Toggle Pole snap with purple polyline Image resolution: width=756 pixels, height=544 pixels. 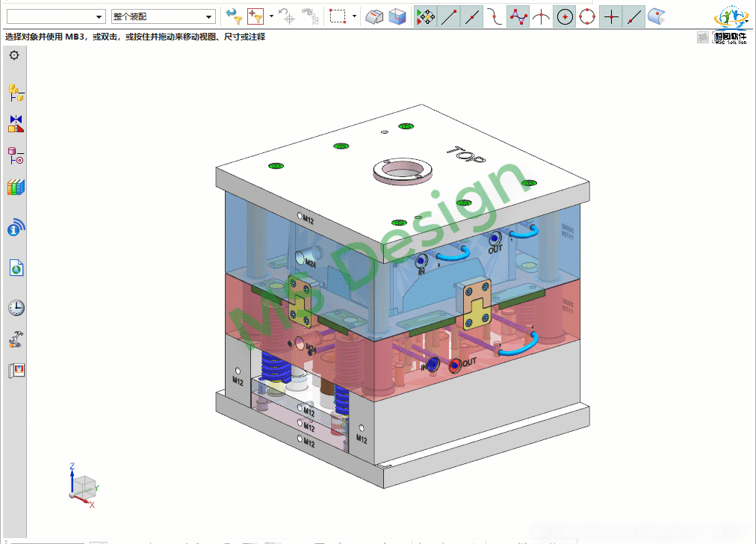pyautogui.click(x=518, y=17)
